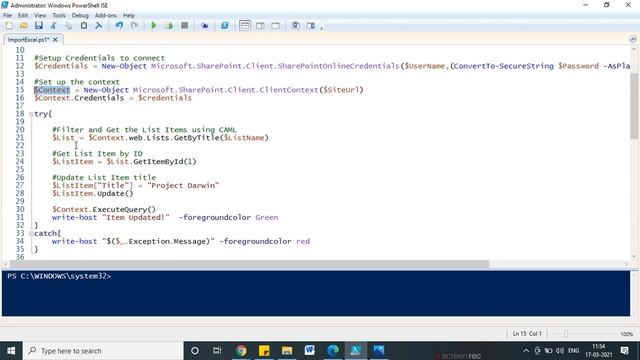The width and height of the screenshot is (640, 360).
Task: Redo the last undone edit
Action: pos(134,26)
